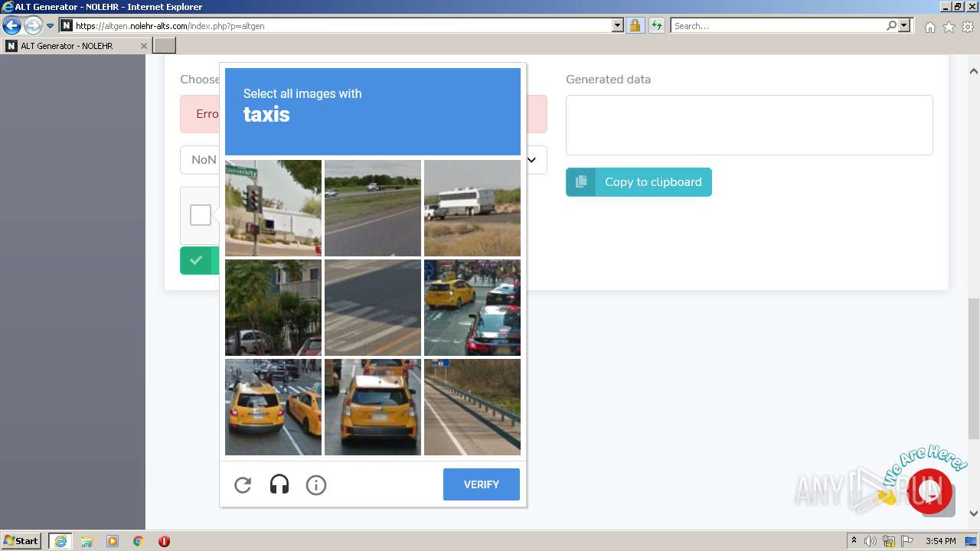Open the volume speaker tray icon
The image size is (980, 551).
pos(871,541)
